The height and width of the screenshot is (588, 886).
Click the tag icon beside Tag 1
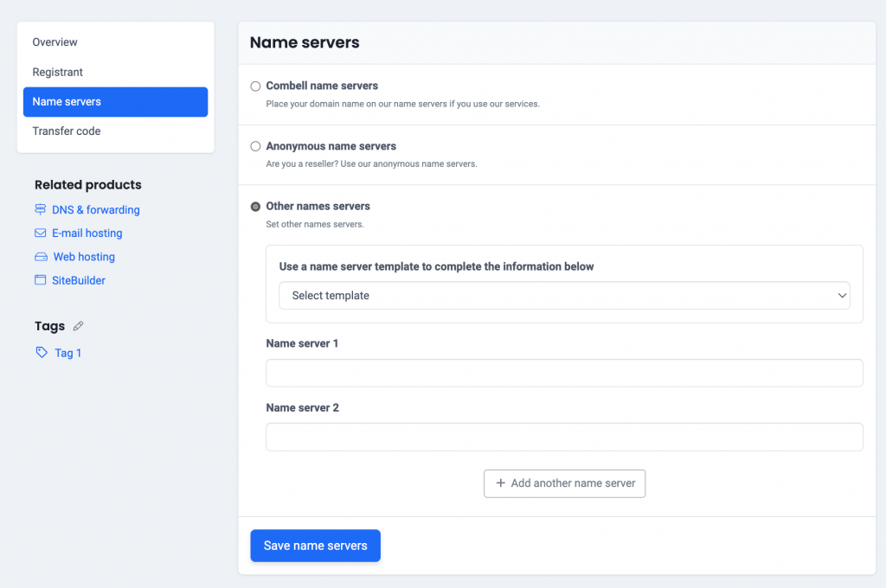(x=42, y=353)
